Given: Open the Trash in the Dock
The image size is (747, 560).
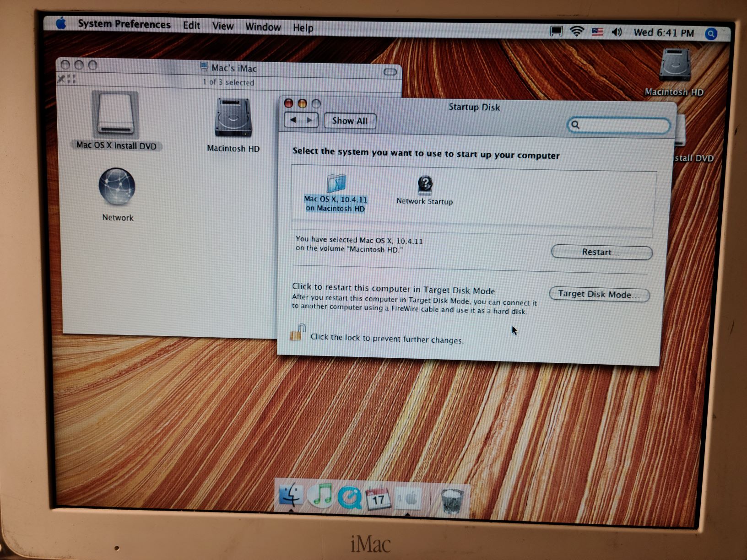Looking at the screenshot, I should pyautogui.click(x=452, y=501).
